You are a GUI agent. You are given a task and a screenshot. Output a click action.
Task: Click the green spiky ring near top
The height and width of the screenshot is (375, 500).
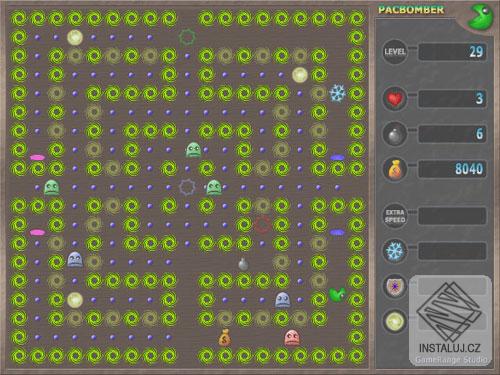(187, 37)
